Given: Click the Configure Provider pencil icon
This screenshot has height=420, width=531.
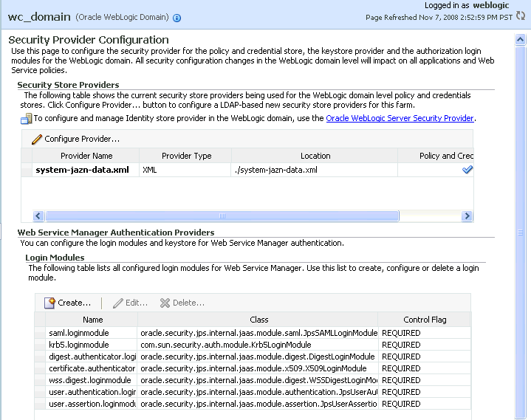Looking at the screenshot, I should [37, 139].
